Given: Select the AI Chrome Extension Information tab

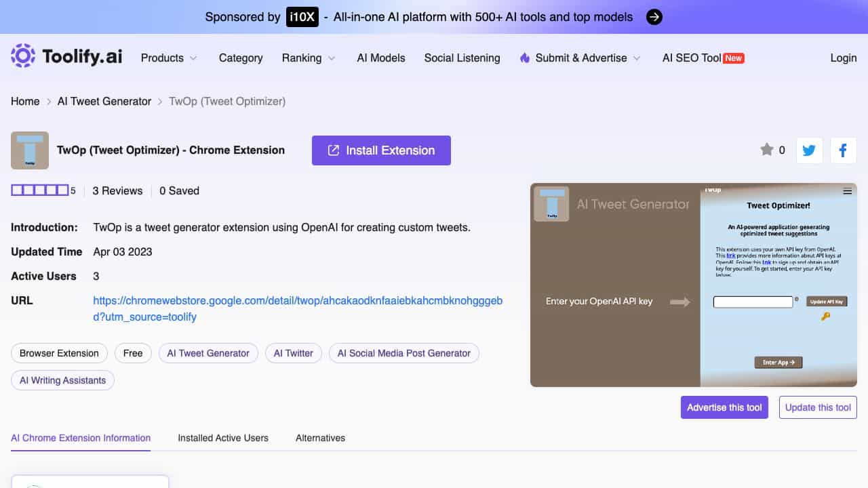Looking at the screenshot, I should pos(81,438).
